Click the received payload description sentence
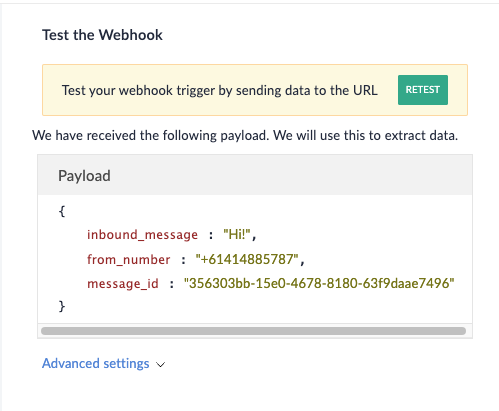Screen dimensions: 499x411 (245, 136)
